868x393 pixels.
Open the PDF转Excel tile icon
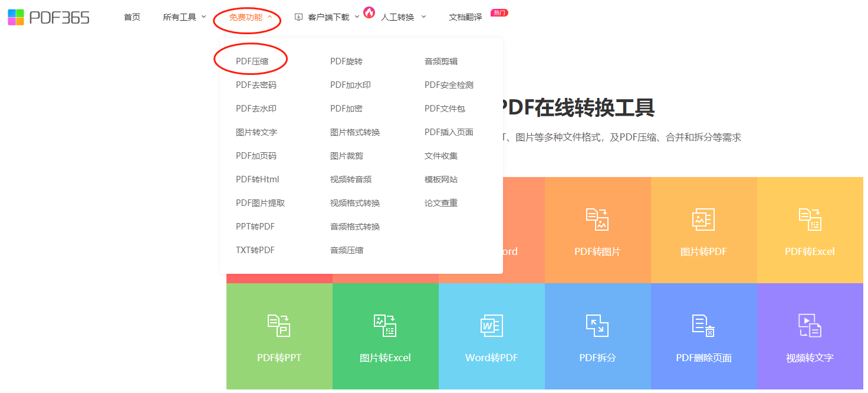coord(810,219)
